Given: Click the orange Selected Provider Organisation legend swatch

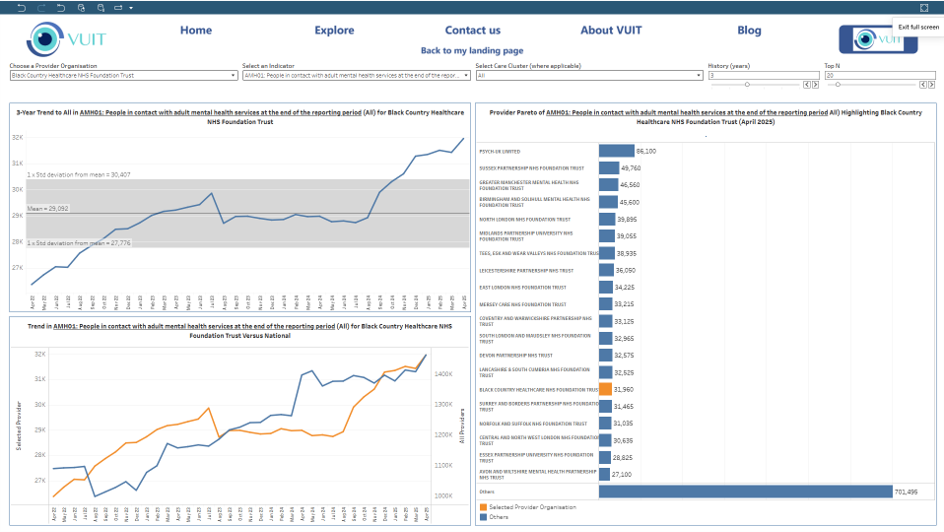Looking at the screenshot, I should tap(483, 507).
